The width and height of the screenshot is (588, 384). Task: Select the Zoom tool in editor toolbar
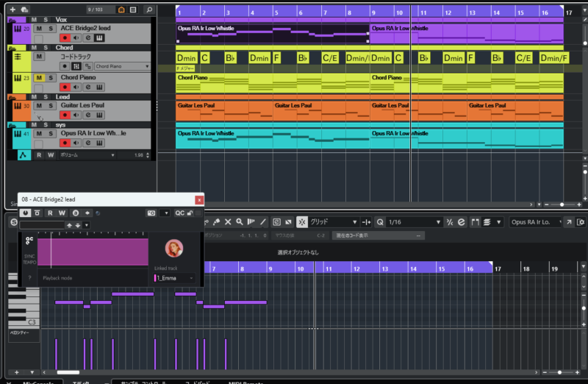coord(240,221)
